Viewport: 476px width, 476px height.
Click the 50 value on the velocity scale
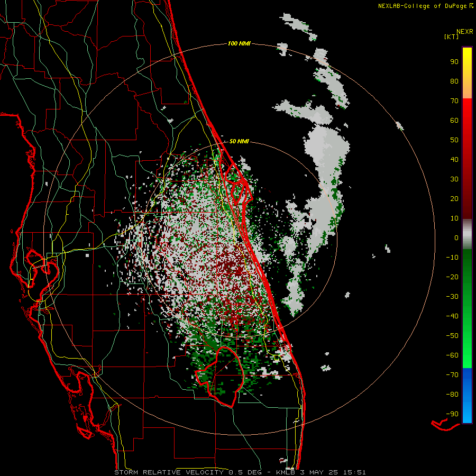(454, 140)
